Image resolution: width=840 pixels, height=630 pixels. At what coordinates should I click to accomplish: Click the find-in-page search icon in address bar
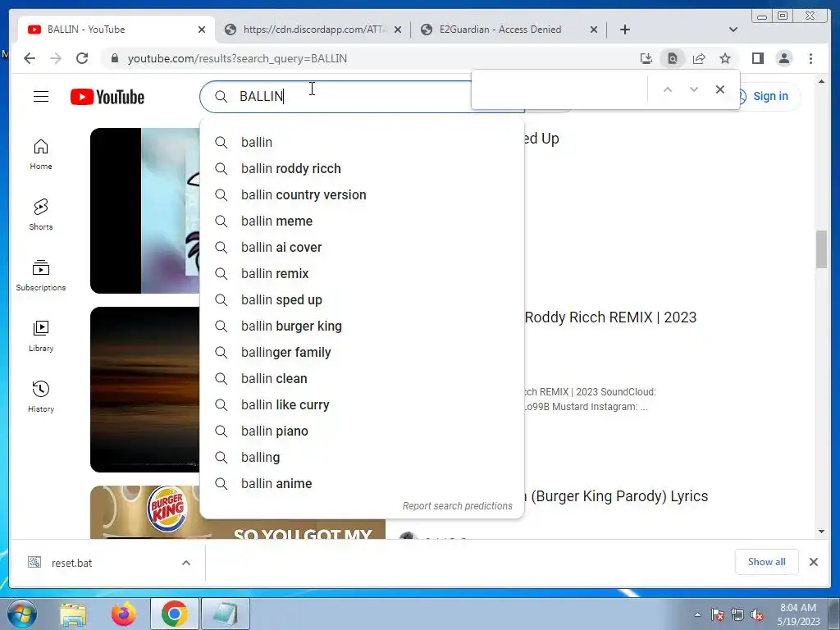[673, 58]
